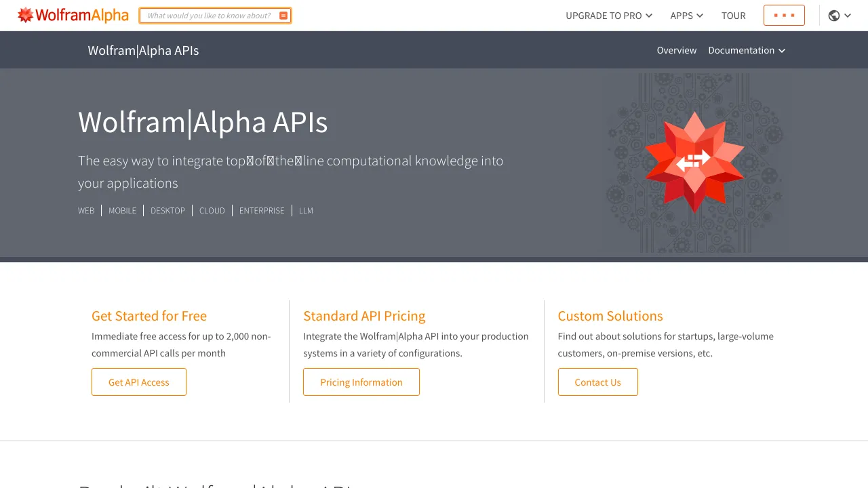The image size is (868, 488).
Task: Click the Get API Access button
Action: pos(139,382)
